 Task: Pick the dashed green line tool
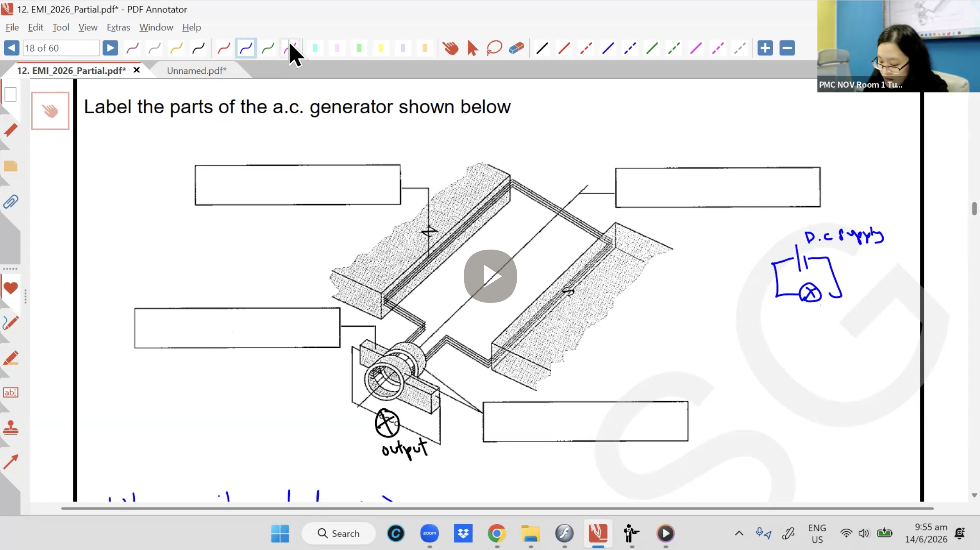(x=674, y=48)
